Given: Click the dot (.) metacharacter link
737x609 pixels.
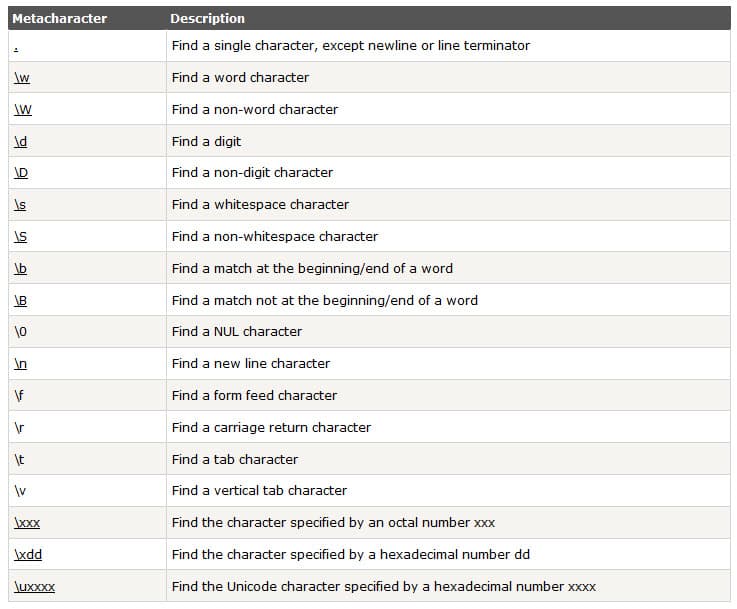Looking at the screenshot, I should 16,46.
